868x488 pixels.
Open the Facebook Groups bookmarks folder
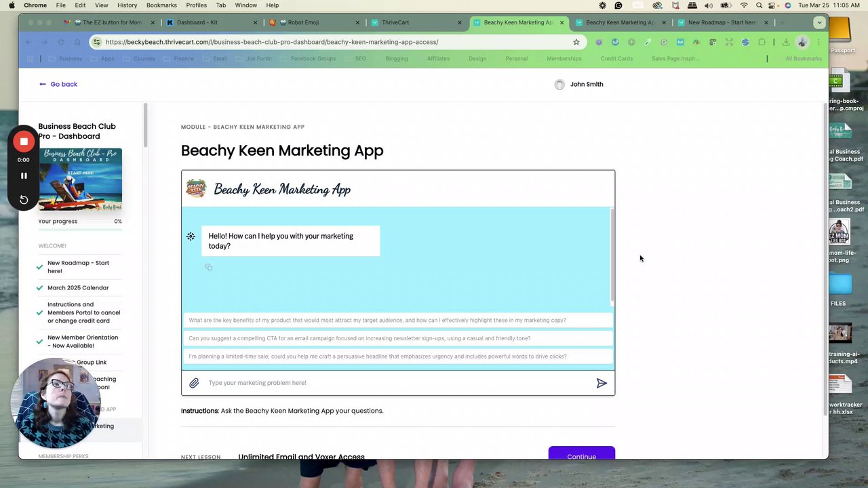(x=309, y=59)
